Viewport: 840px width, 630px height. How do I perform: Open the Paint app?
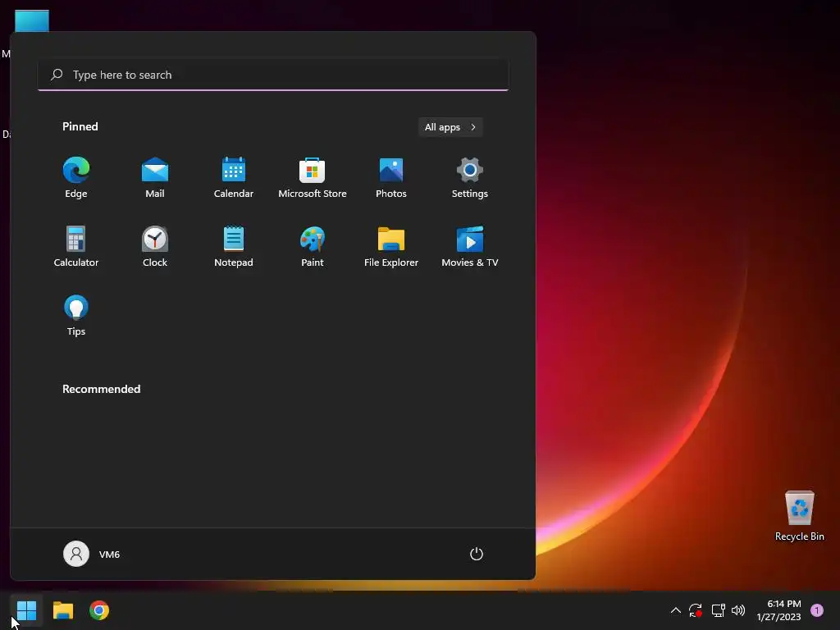click(x=313, y=246)
